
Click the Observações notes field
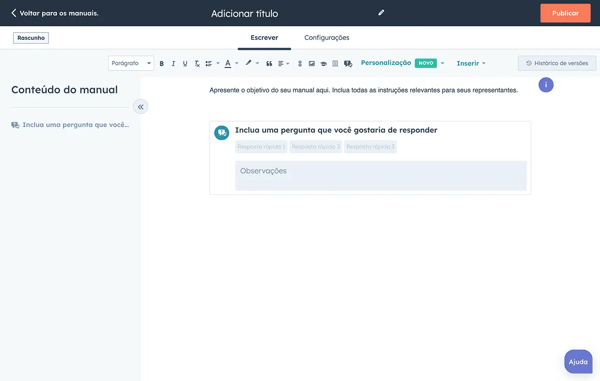coord(381,176)
